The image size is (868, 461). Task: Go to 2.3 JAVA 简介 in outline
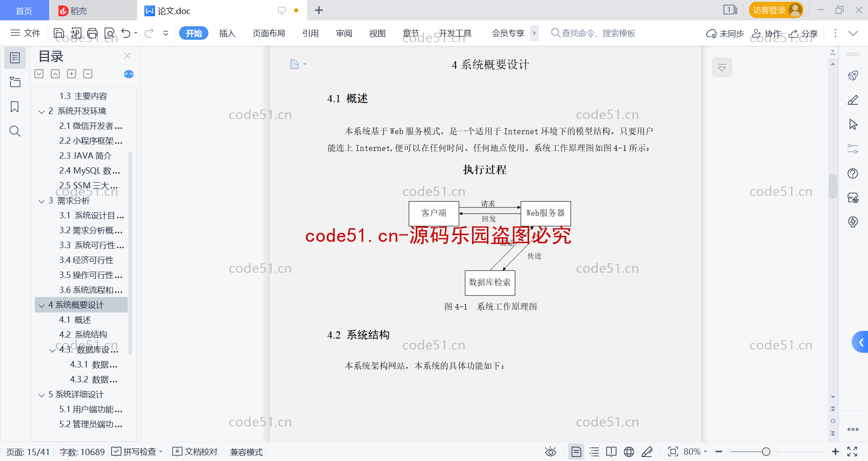85,155
